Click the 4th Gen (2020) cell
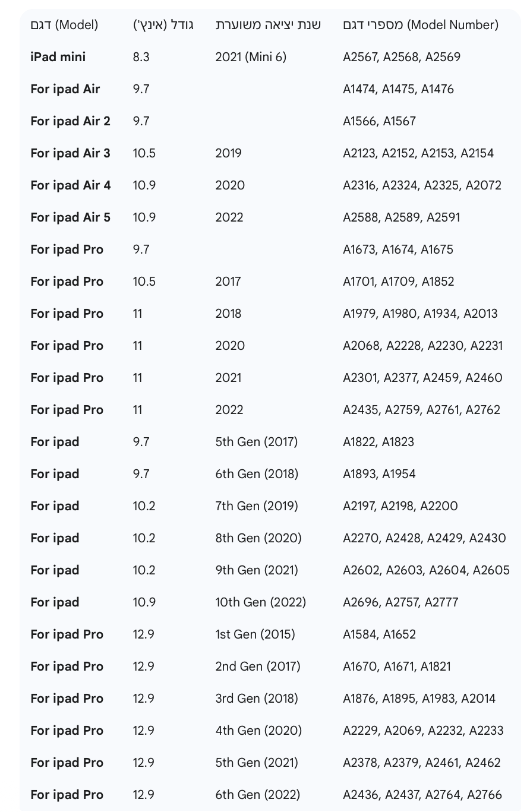The height and width of the screenshot is (812, 530). point(258,731)
